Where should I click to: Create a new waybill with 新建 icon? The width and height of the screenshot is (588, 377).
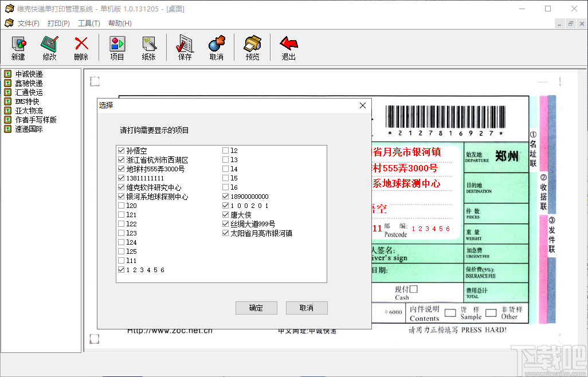[18, 47]
